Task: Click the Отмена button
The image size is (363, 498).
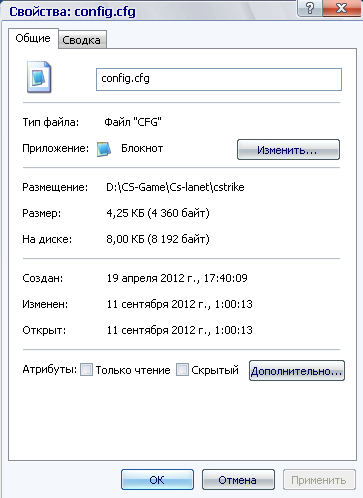Action: [238, 480]
